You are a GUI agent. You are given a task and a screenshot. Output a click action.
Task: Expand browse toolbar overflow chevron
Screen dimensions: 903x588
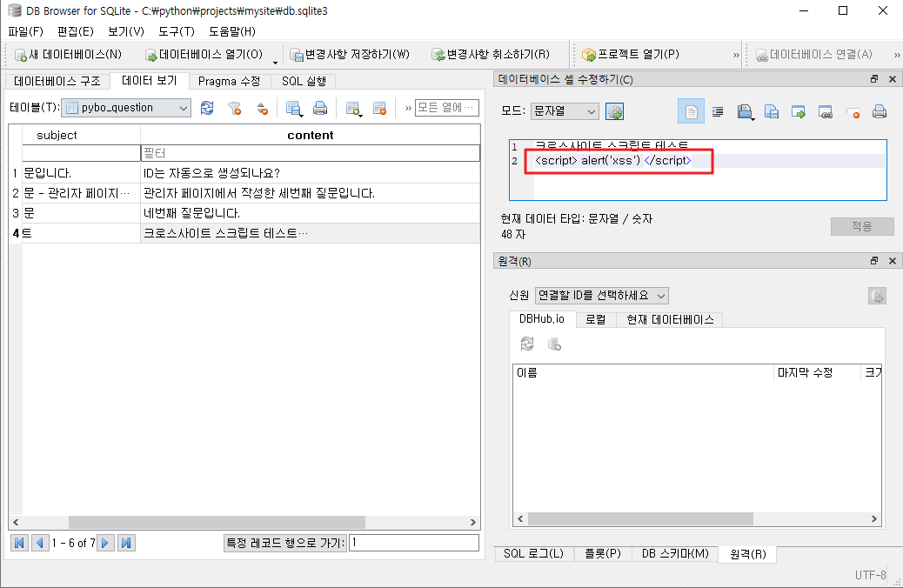[x=408, y=108]
